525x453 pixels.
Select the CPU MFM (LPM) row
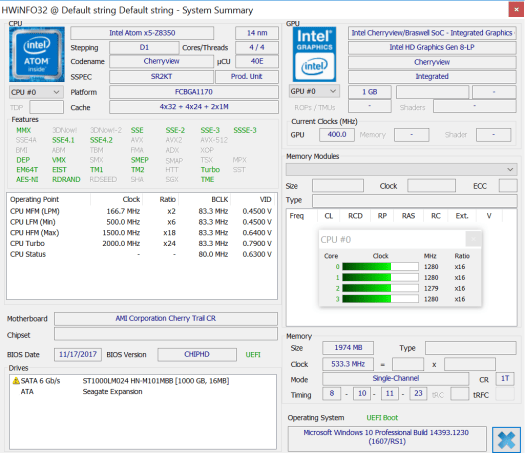141,211
